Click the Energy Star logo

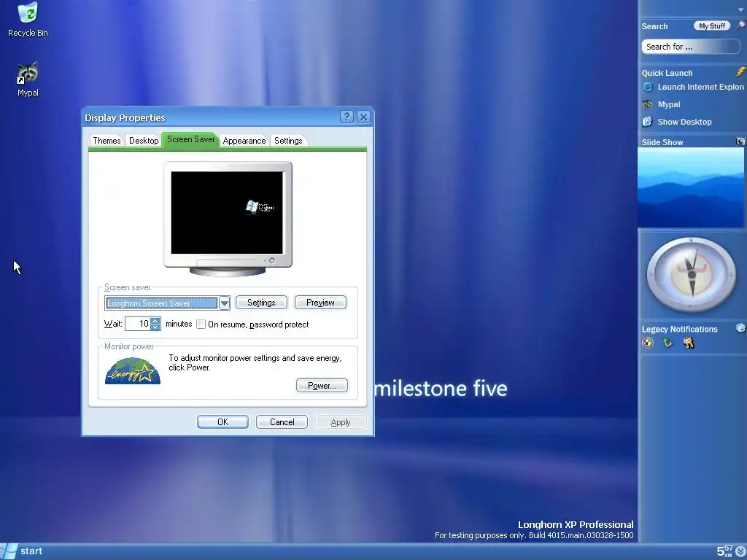(x=133, y=371)
